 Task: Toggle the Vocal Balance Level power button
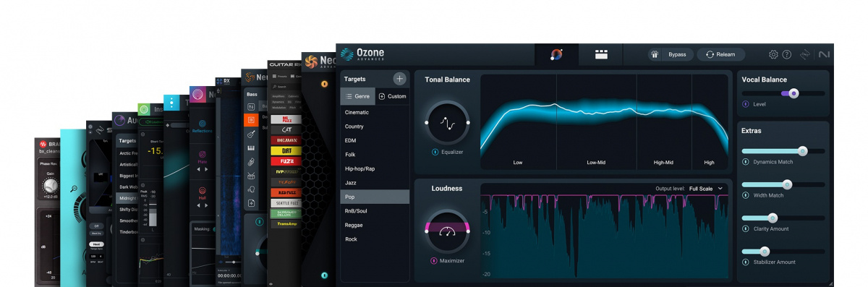[746, 104]
